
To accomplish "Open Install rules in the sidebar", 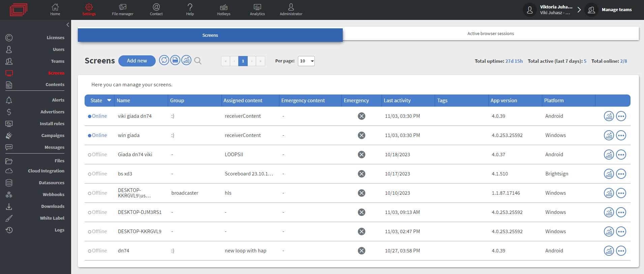I will tap(35, 124).
